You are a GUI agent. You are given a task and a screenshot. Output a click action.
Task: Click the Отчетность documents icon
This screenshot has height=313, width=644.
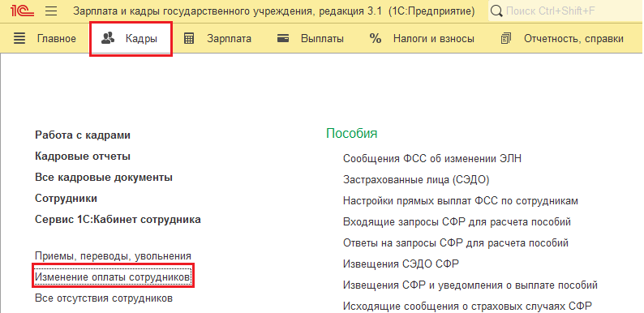pyautogui.click(x=505, y=39)
